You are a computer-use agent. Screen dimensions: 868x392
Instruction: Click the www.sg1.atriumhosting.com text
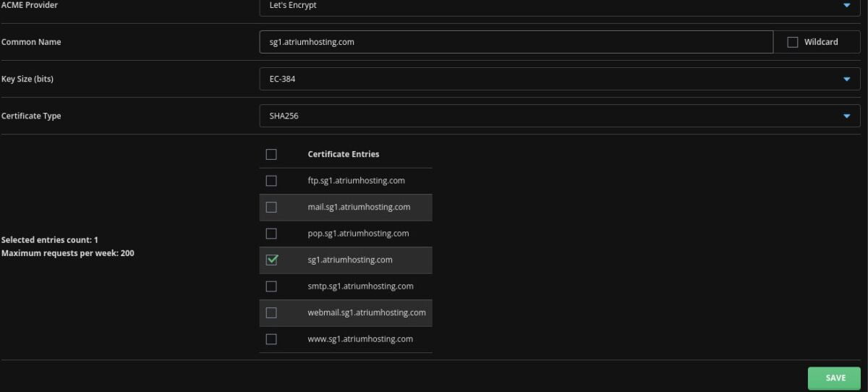(x=360, y=339)
